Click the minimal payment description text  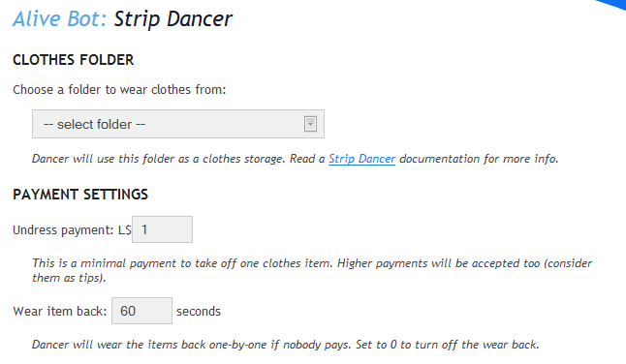pos(312,270)
